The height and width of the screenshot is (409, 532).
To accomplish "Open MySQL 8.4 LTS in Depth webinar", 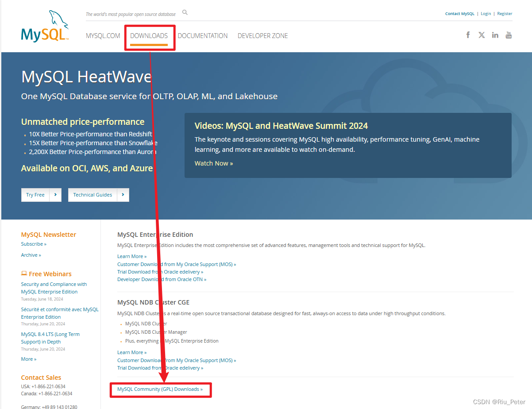I will click(50, 338).
